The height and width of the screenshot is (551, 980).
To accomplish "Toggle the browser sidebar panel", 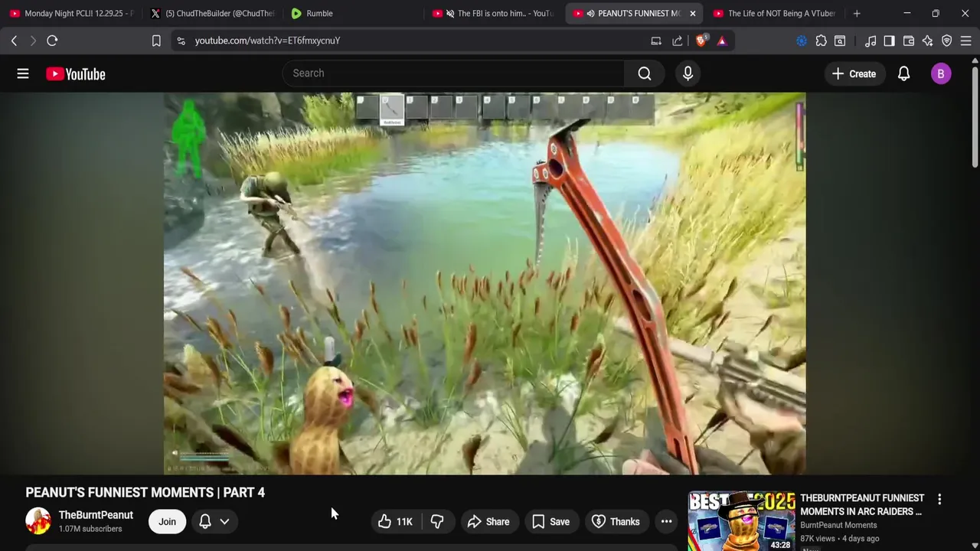I will click(x=889, y=41).
